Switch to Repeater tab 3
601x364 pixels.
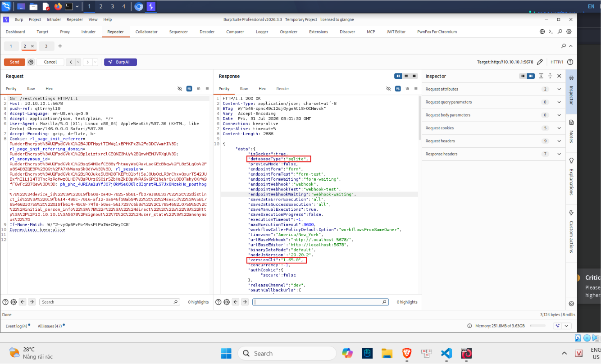click(46, 46)
